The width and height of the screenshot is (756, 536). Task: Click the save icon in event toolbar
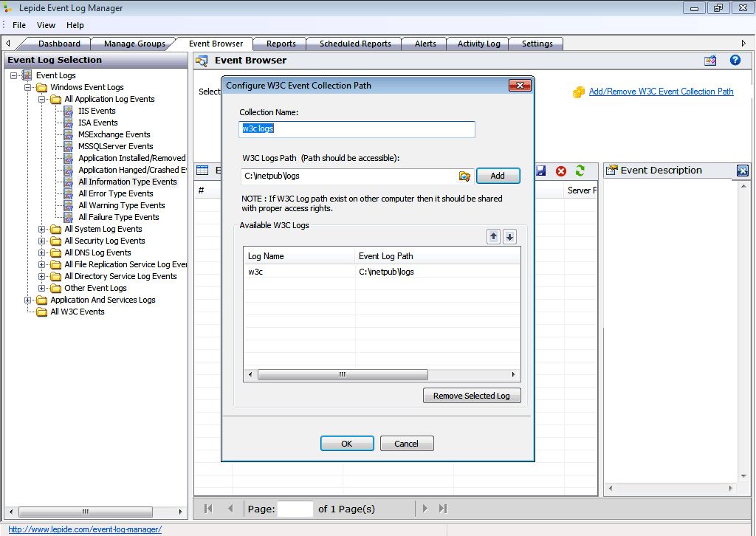541,171
